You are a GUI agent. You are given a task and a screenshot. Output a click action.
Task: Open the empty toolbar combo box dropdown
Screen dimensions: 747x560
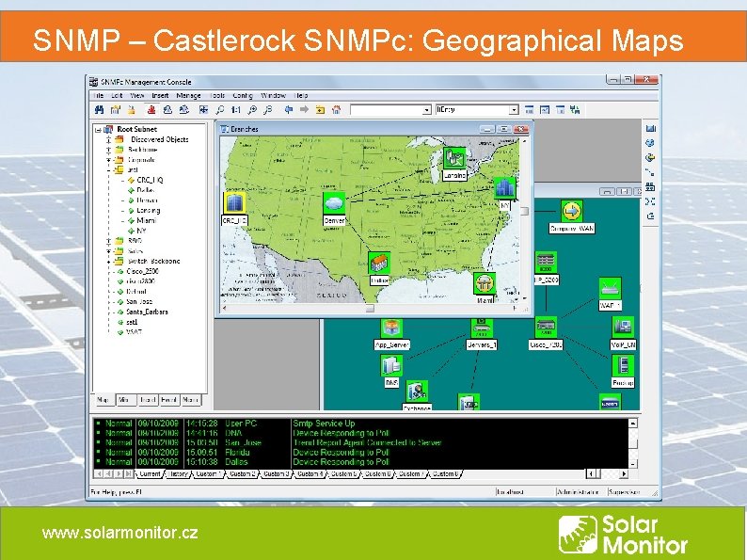tap(426, 110)
